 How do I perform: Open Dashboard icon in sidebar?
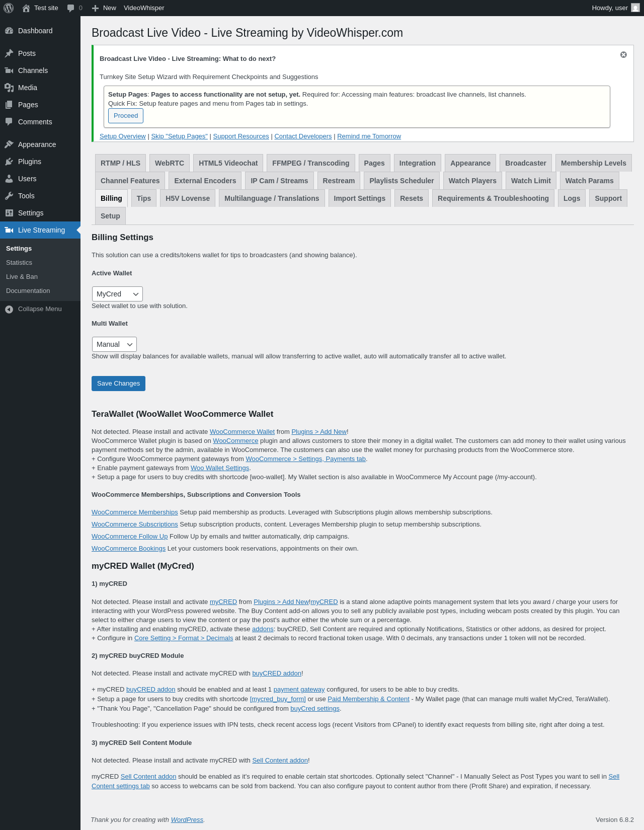9,31
